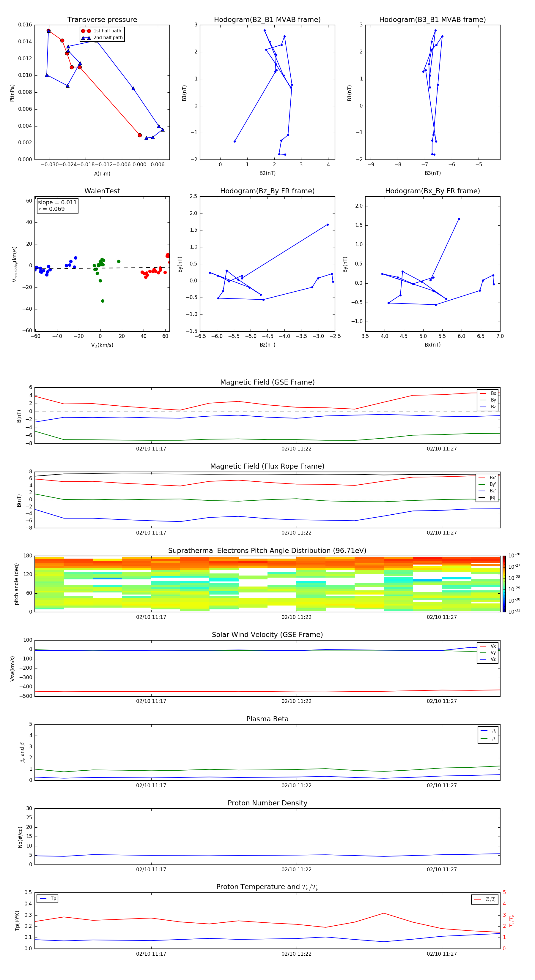
Task: Click the 'Hodogram(Bz_By FR frame)' title
Action: (x=267, y=191)
